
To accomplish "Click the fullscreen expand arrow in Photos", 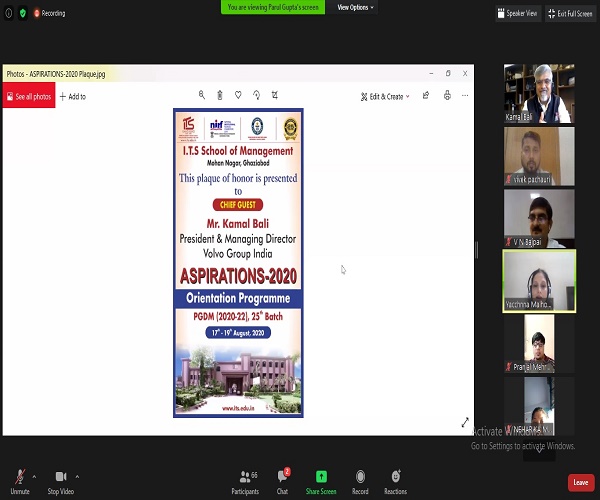I will 465,422.
